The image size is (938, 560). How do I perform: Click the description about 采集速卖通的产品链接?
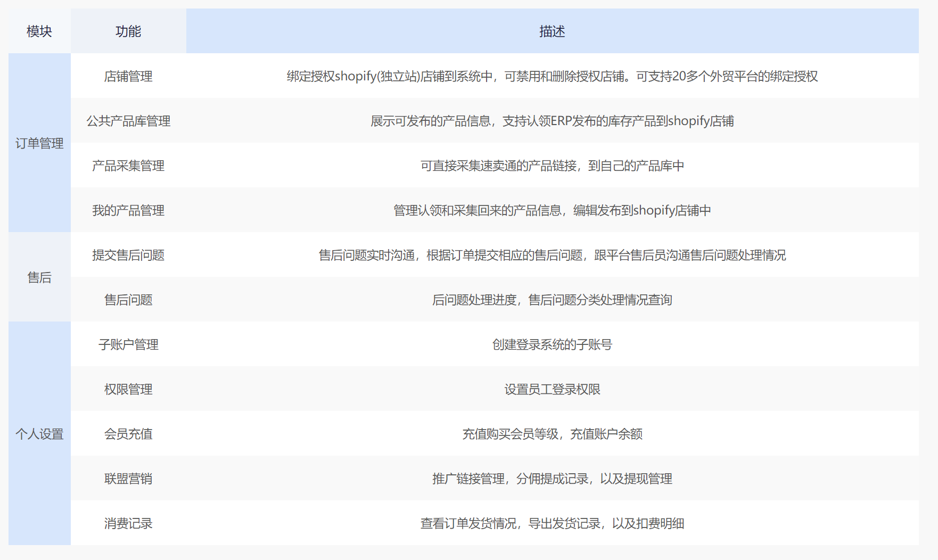(552, 166)
